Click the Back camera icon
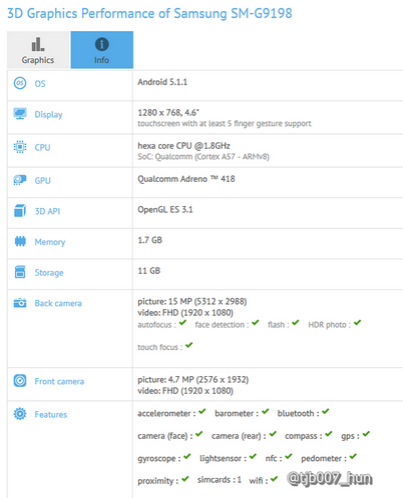This screenshot has width=403, height=498. pyautogui.click(x=20, y=303)
